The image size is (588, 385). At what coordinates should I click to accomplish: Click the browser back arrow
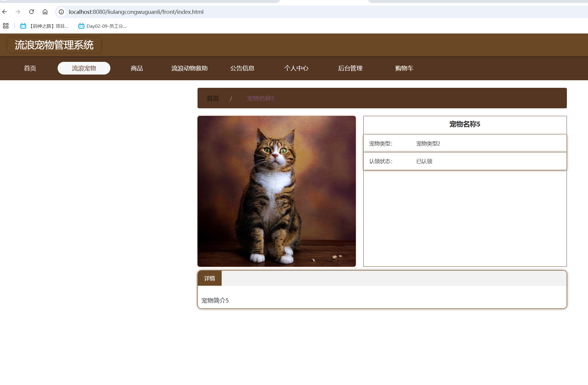[x=5, y=12]
